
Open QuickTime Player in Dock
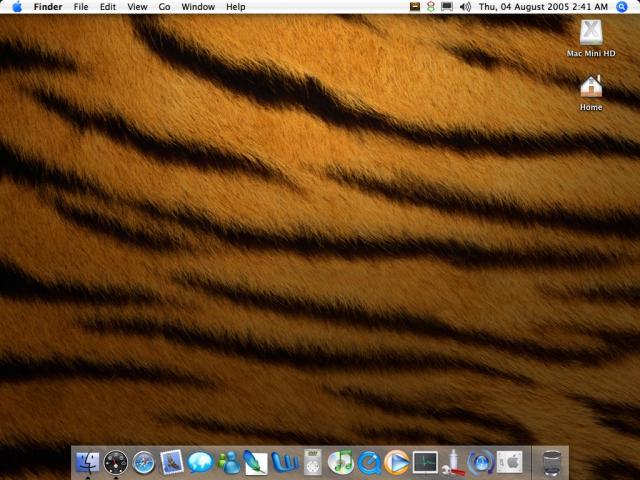(x=369, y=462)
